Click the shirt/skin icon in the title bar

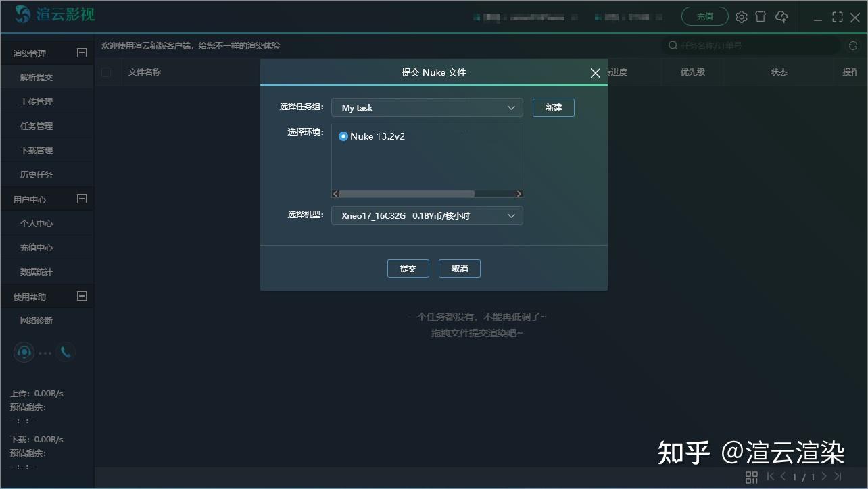point(761,16)
